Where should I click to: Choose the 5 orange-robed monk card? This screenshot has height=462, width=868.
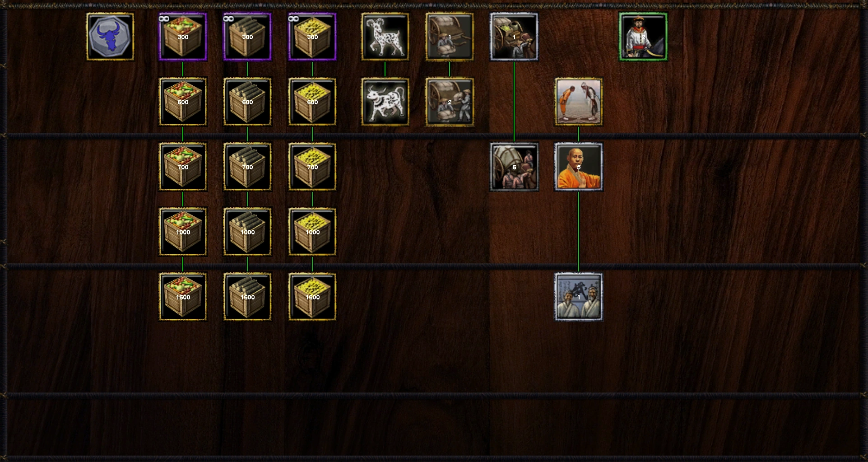click(x=579, y=167)
